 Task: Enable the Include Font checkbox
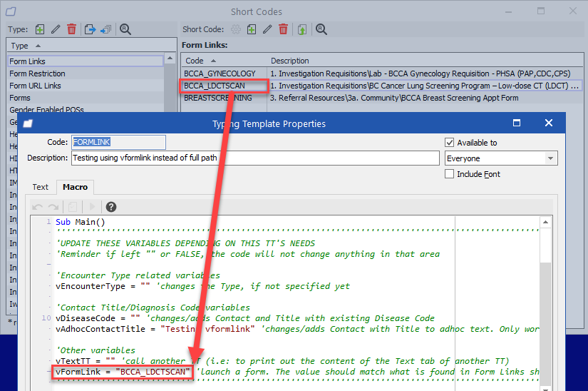tap(449, 174)
